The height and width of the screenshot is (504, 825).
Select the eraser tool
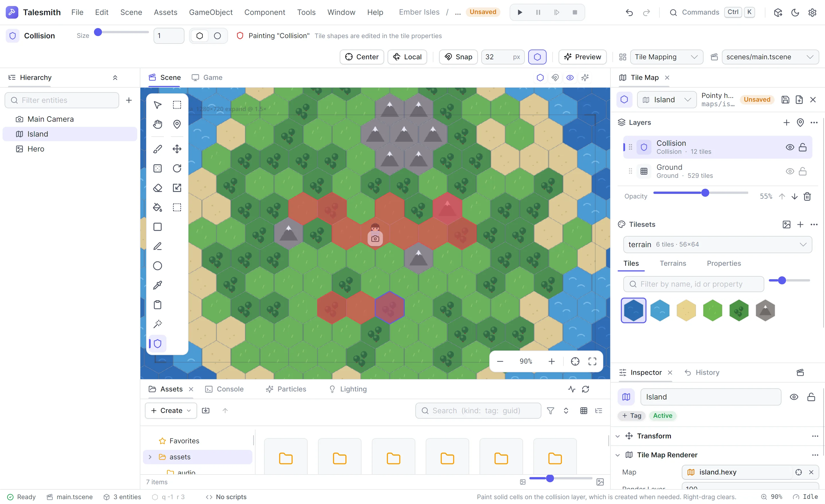pos(157,188)
